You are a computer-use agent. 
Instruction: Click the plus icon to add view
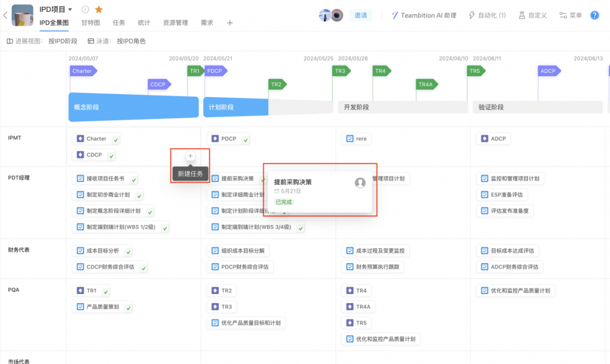tap(230, 23)
